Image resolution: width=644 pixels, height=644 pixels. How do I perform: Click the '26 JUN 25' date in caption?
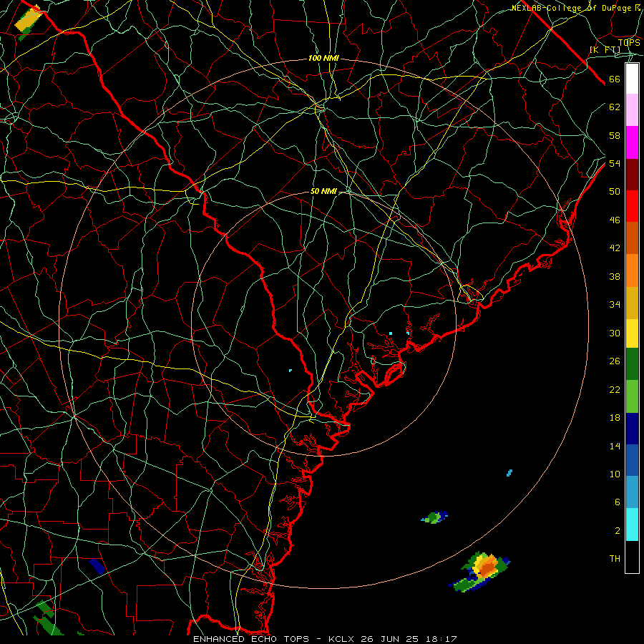click(389, 639)
